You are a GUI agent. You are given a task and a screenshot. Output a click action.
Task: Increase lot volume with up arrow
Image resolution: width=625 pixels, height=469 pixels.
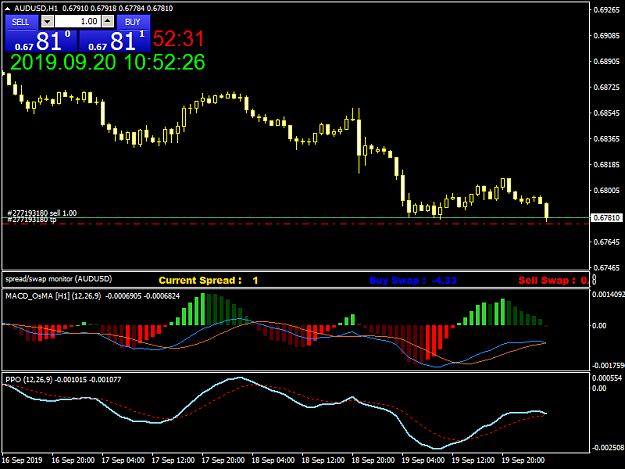click(x=108, y=22)
